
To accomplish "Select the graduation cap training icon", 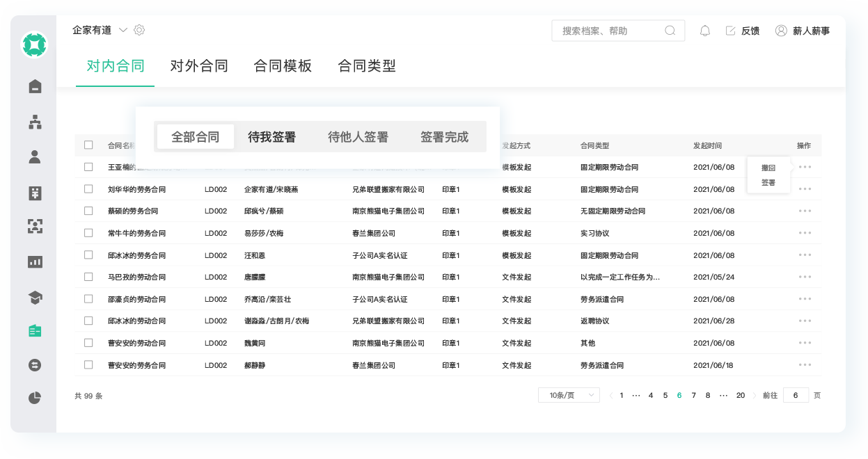I will pyautogui.click(x=34, y=296).
